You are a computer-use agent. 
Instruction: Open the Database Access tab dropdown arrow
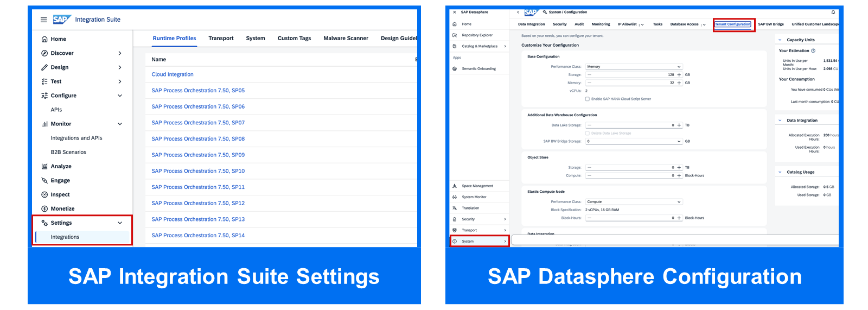704,24
